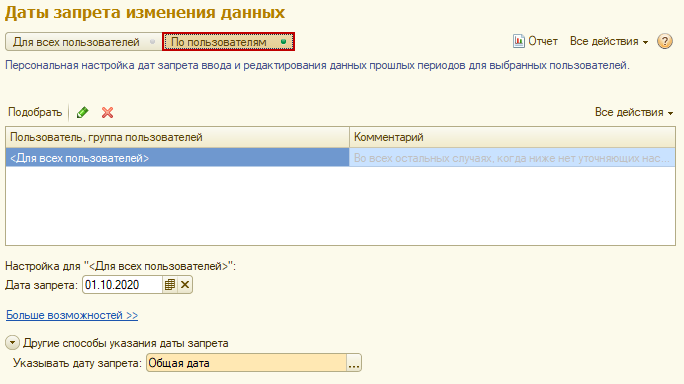Click ellipsis button next to Общая дата

click(x=354, y=363)
